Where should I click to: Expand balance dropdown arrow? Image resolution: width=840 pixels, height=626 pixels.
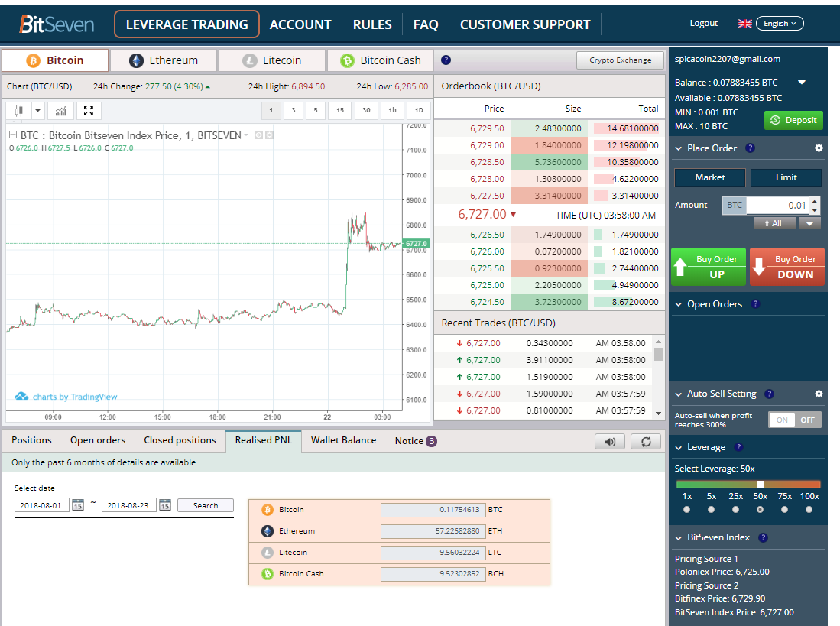[802, 83]
